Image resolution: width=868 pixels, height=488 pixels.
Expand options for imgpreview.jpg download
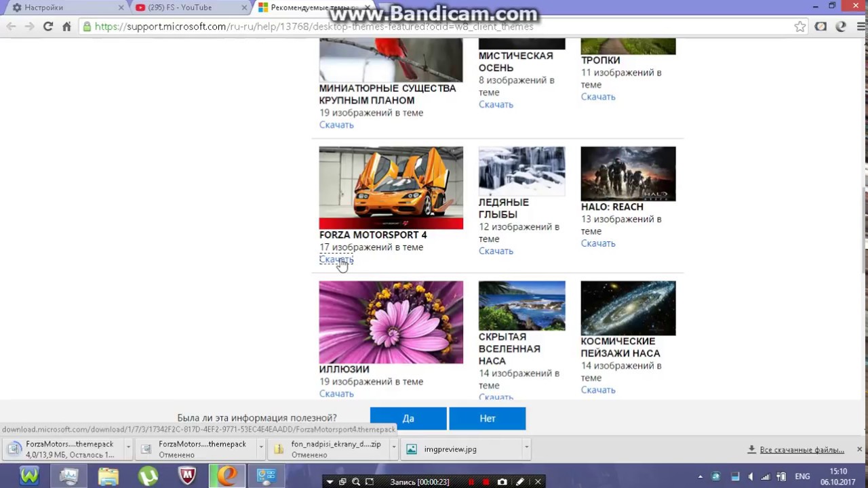coord(526,447)
